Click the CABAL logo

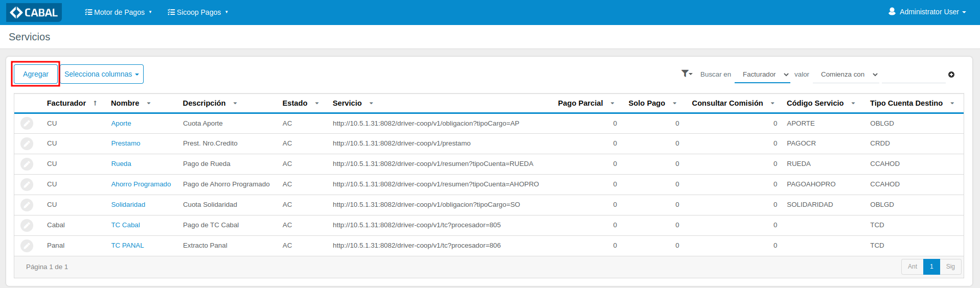click(34, 12)
